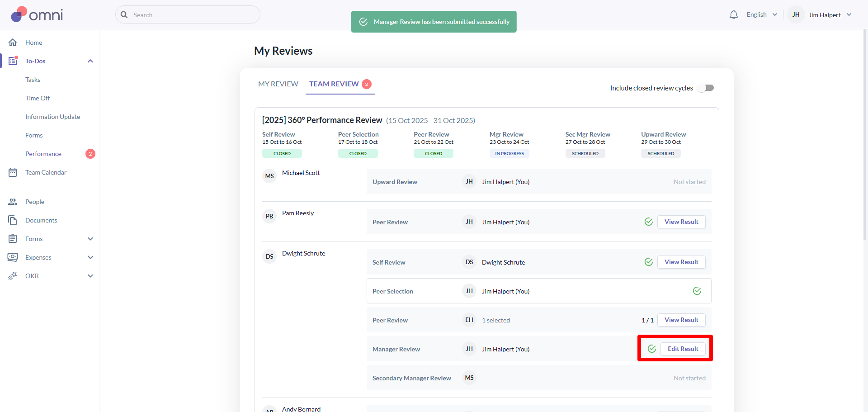
Task: Click the Forms clipboard icon
Action: pos(13,239)
